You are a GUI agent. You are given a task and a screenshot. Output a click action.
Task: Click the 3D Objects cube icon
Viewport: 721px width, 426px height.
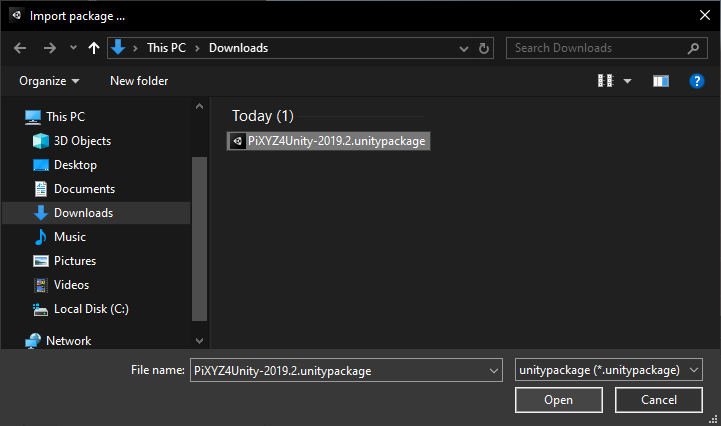pos(40,141)
